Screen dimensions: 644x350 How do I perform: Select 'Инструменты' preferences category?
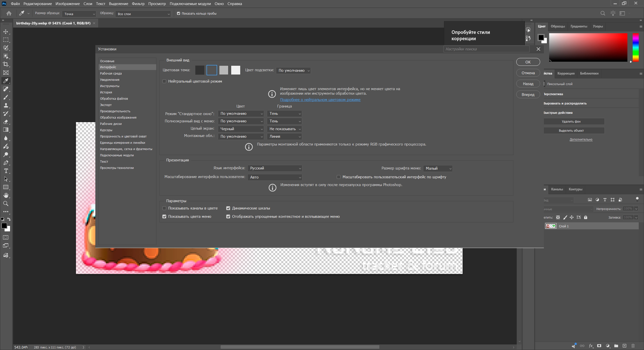pos(127,86)
